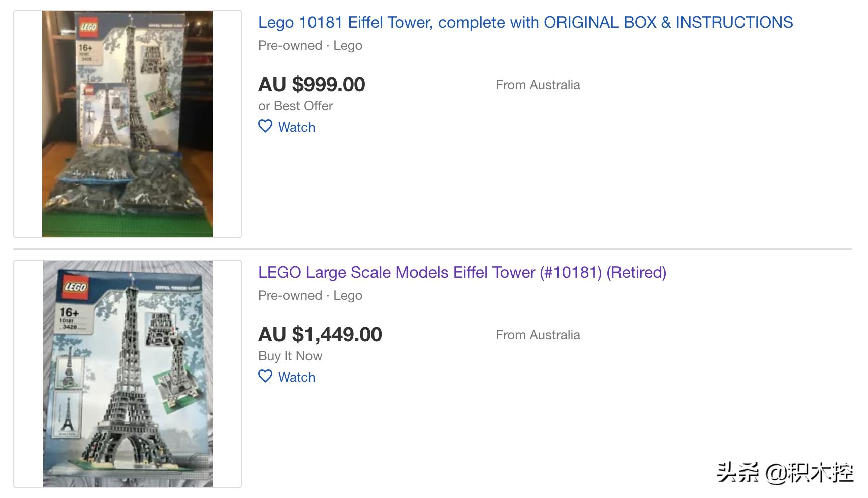Image resolution: width=868 pixels, height=498 pixels.
Task: Click the LEGO logo in the second listing photo
Action: pyautogui.click(x=75, y=287)
